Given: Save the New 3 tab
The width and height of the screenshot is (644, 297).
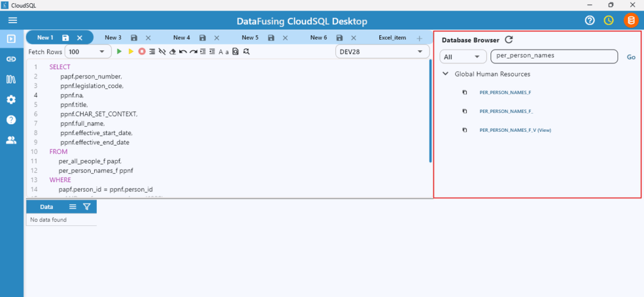Looking at the screenshot, I should [x=134, y=38].
